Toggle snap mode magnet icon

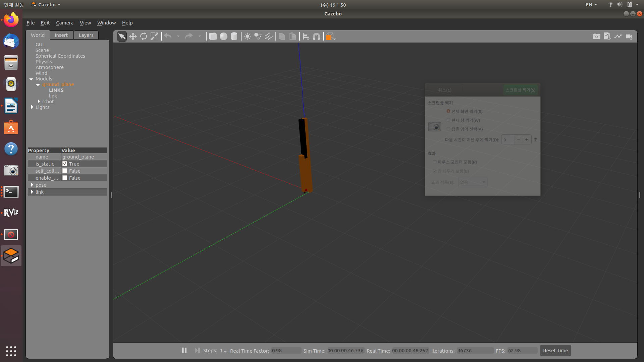[316, 37]
